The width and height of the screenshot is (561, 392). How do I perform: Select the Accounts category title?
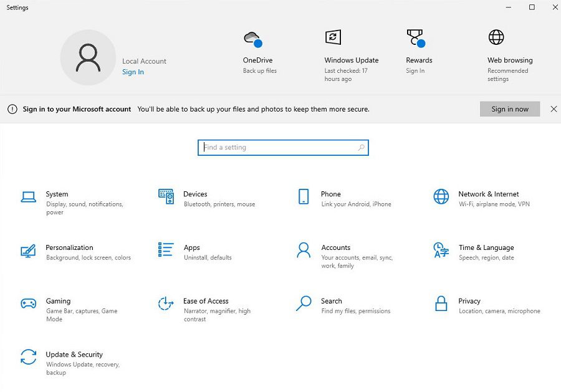335,247
